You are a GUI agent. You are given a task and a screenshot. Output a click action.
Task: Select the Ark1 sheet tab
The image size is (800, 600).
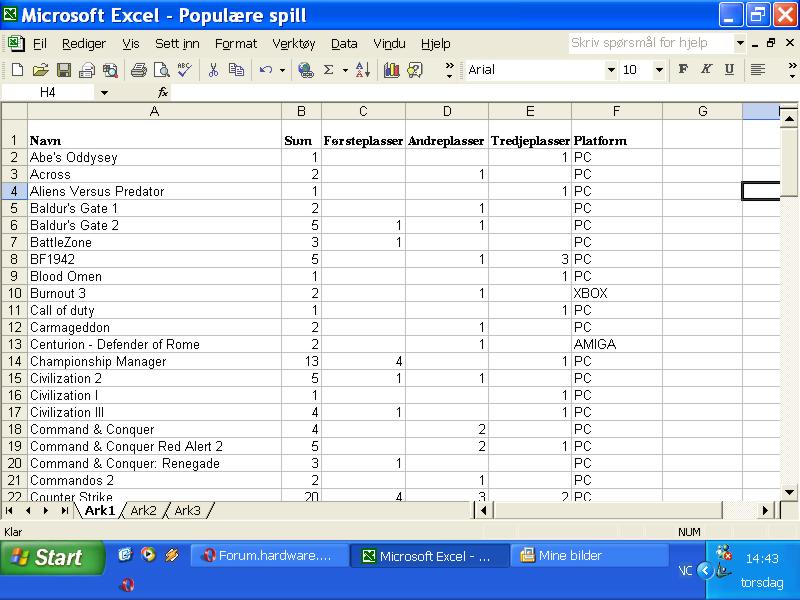99,510
